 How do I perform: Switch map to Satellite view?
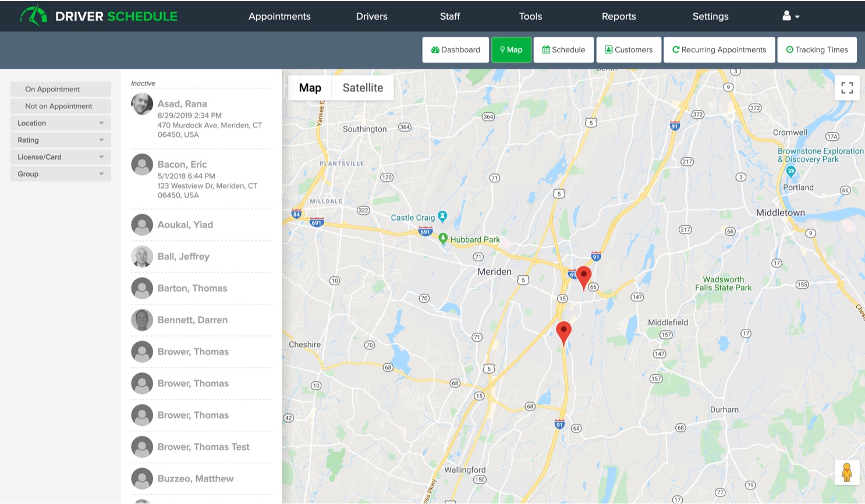(x=363, y=88)
